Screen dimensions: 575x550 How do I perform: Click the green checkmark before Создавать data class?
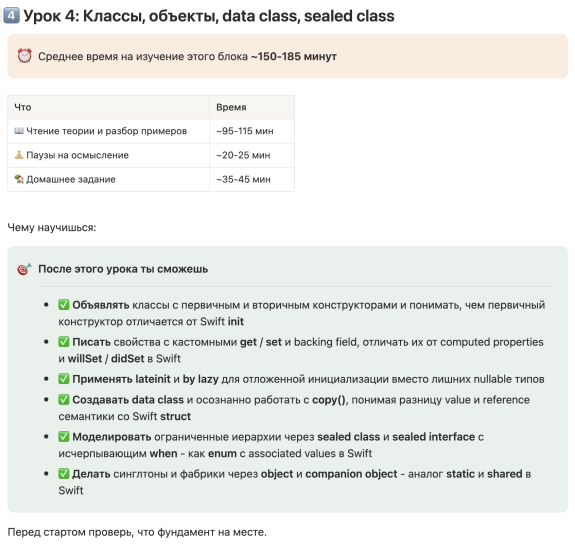pos(63,400)
